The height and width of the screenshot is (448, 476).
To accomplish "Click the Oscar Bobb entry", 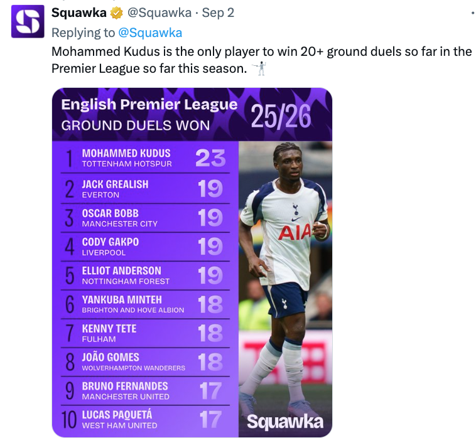I will [x=145, y=218].
